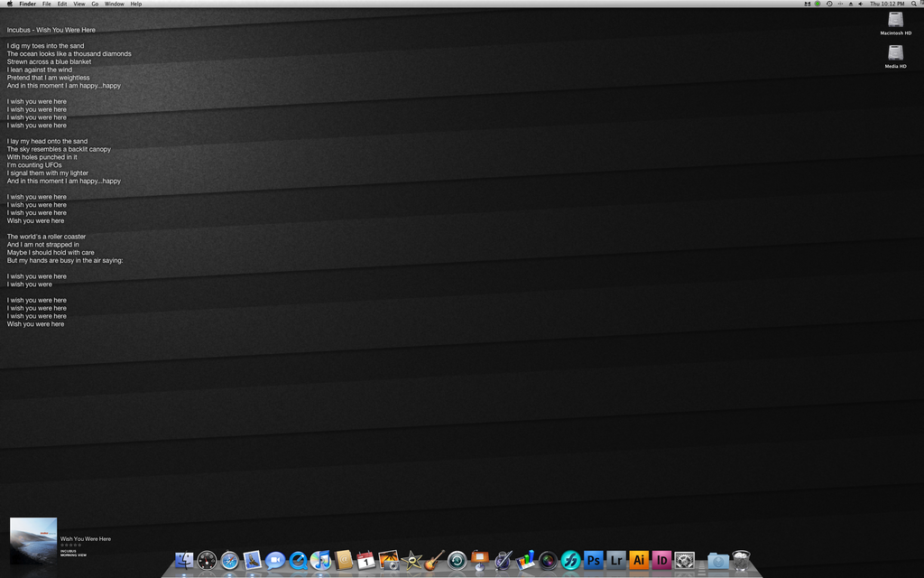924x578 pixels.
Task: Launch iPhoto from the Dock
Action: [389, 560]
